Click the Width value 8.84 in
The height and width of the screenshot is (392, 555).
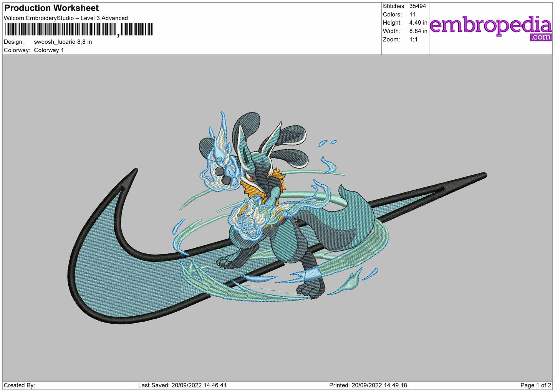(x=418, y=31)
